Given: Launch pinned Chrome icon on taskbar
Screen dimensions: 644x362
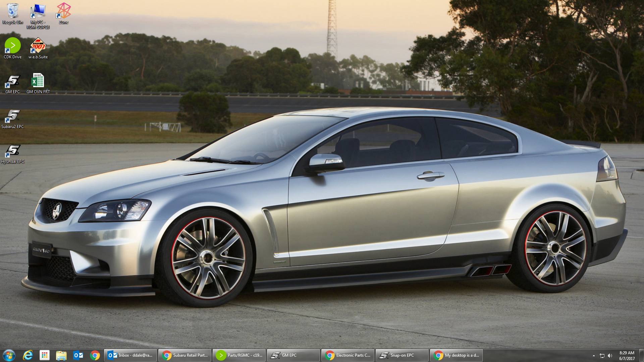Looking at the screenshot, I should coord(95,355).
